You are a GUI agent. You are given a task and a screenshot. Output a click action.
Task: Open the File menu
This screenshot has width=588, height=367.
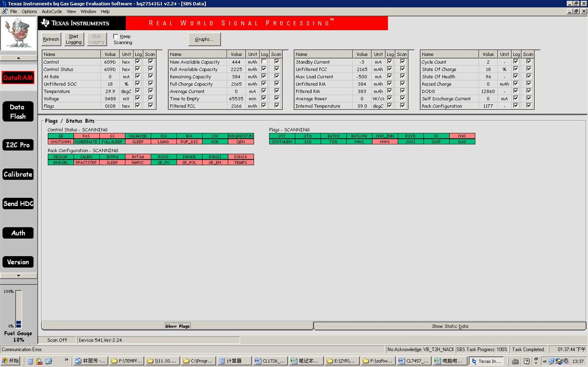click(13, 11)
